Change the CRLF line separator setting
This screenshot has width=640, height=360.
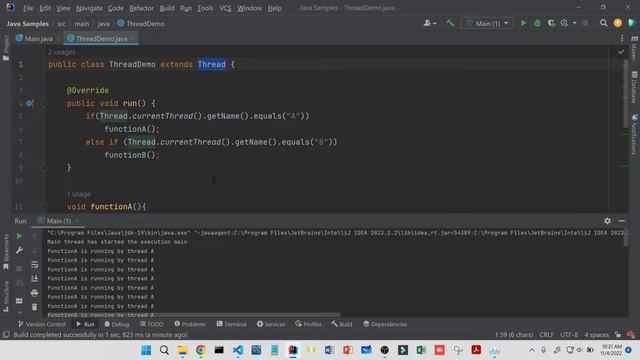(x=547, y=335)
